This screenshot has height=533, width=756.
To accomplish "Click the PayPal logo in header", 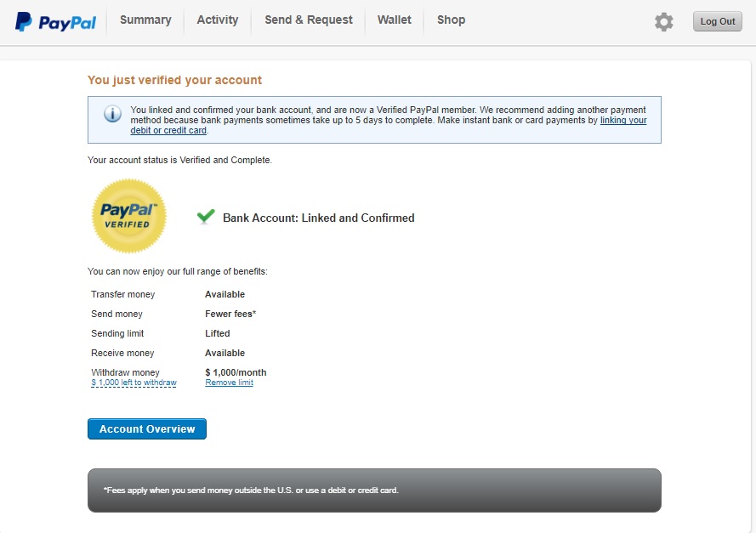I will (55, 22).
